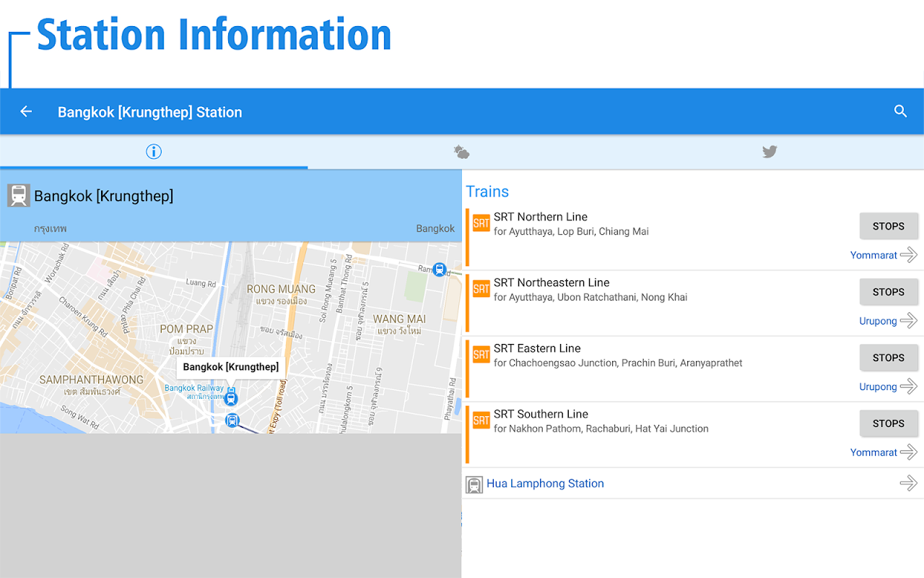Click the SRT Eastern Line orange logo
This screenshot has height=578, width=924.
[481, 355]
